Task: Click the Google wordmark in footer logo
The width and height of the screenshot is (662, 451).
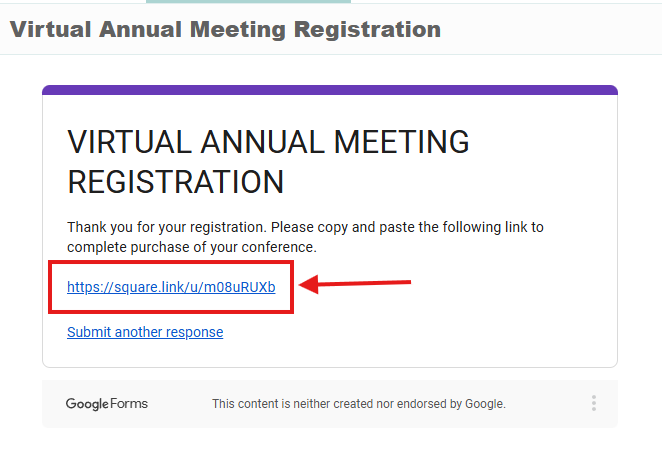Action: coord(88,404)
